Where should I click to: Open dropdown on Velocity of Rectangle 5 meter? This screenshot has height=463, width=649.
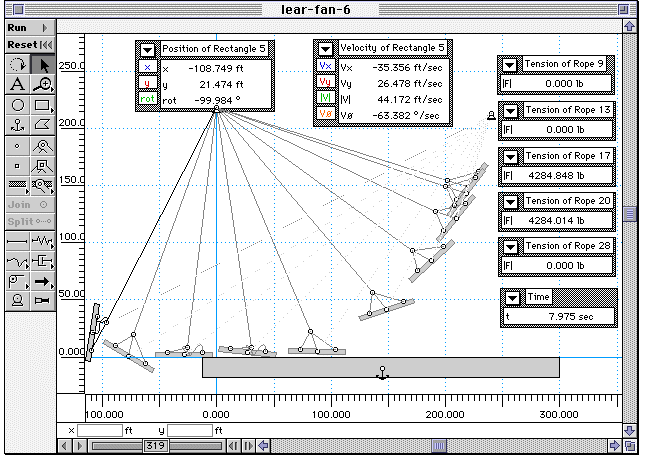pyautogui.click(x=326, y=49)
